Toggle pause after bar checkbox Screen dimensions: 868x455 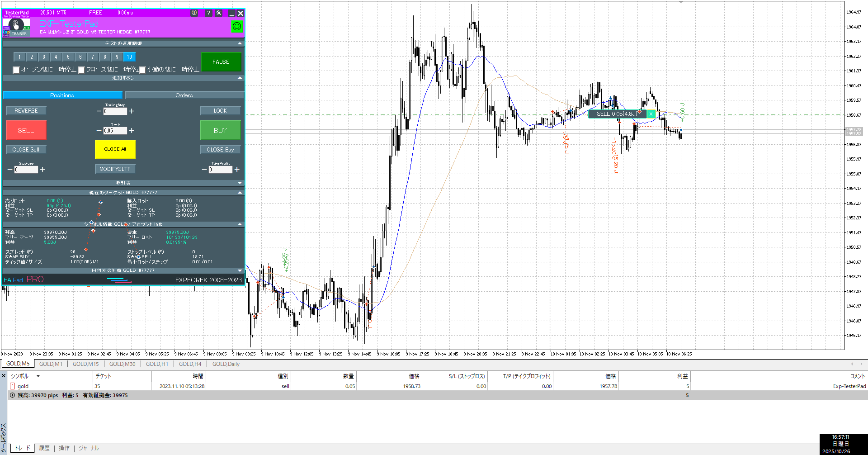click(x=142, y=70)
